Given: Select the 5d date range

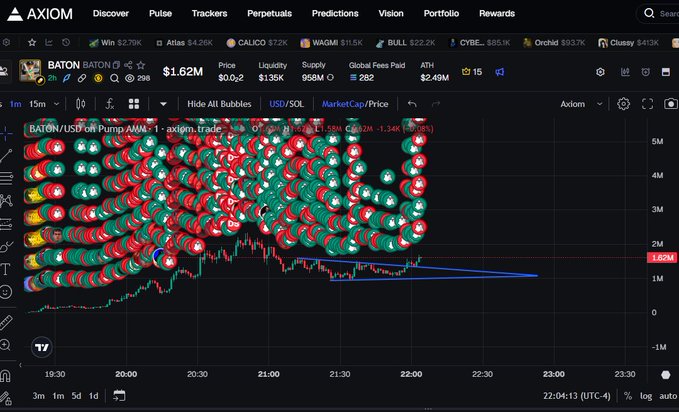Looking at the screenshot, I should coord(76,396).
